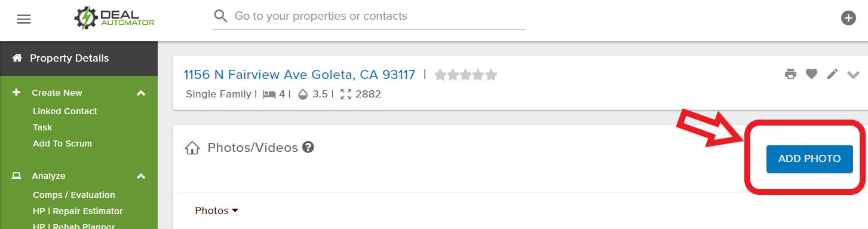Open Photos/Videos help question mark
This screenshot has width=868, height=229.
308,147
